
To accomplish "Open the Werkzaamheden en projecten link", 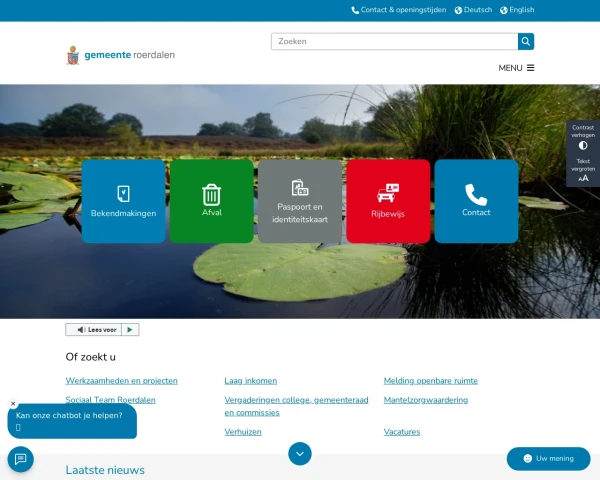I will click(122, 381).
